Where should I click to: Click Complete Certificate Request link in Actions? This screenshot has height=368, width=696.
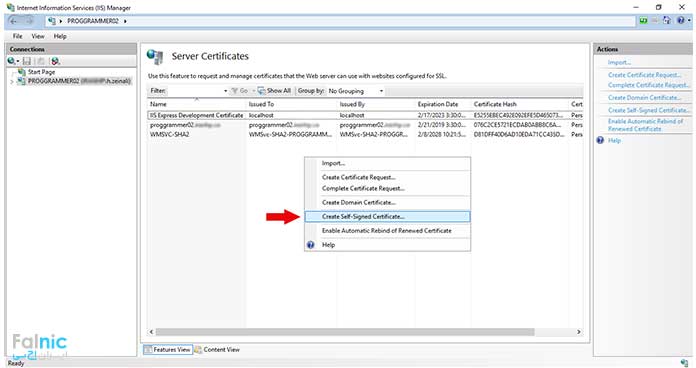[x=649, y=85]
